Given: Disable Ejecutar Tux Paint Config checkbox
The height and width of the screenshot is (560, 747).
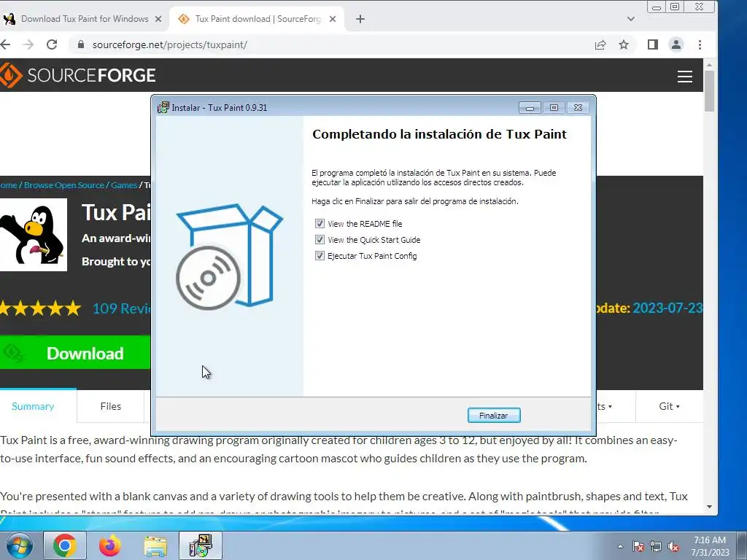Looking at the screenshot, I should click(320, 256).
